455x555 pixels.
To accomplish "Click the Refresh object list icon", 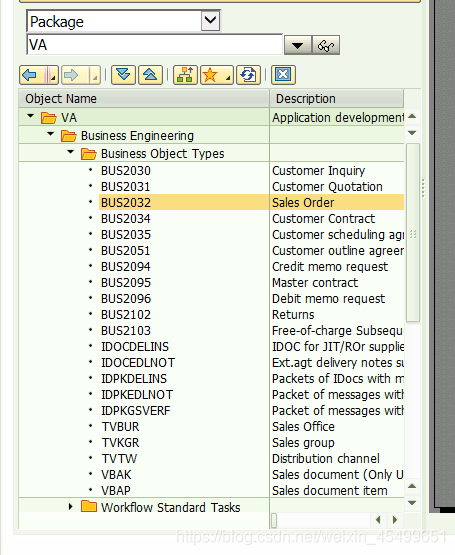I will 248,75.
